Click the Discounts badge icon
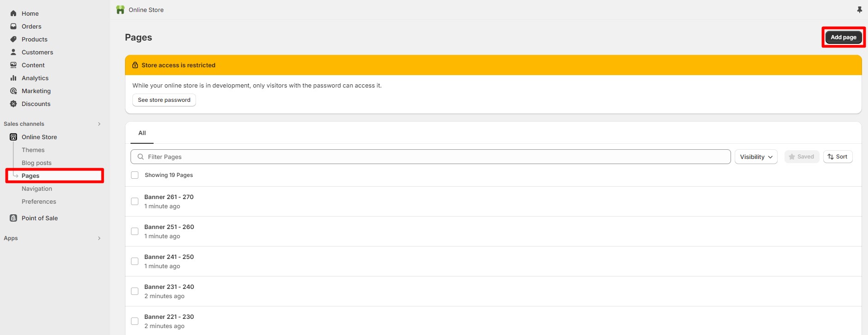The height and width of the screenshot is (335, 868). click(x=13, y=104)
